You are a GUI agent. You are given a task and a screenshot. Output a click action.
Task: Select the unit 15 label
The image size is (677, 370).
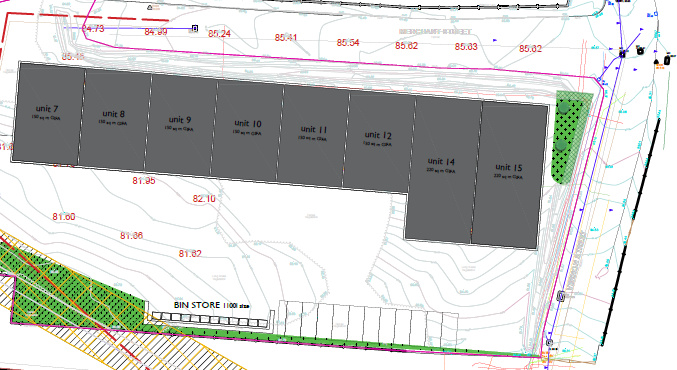pyautogui.click(x=509, y=167)
